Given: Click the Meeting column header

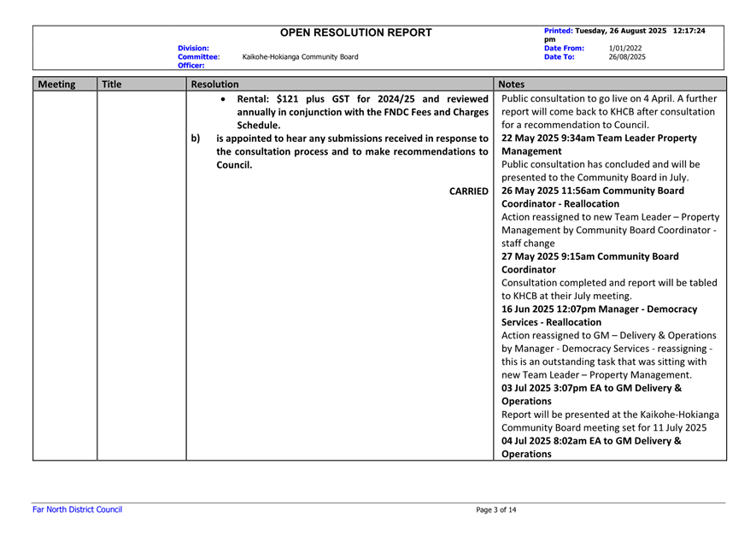Looking at the screenshot, I should click(57, 85).
